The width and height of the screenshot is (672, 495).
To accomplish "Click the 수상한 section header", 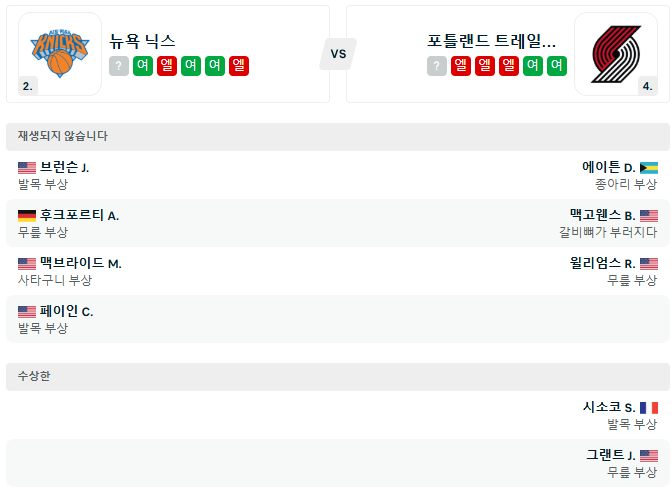I will coord(34,376).
